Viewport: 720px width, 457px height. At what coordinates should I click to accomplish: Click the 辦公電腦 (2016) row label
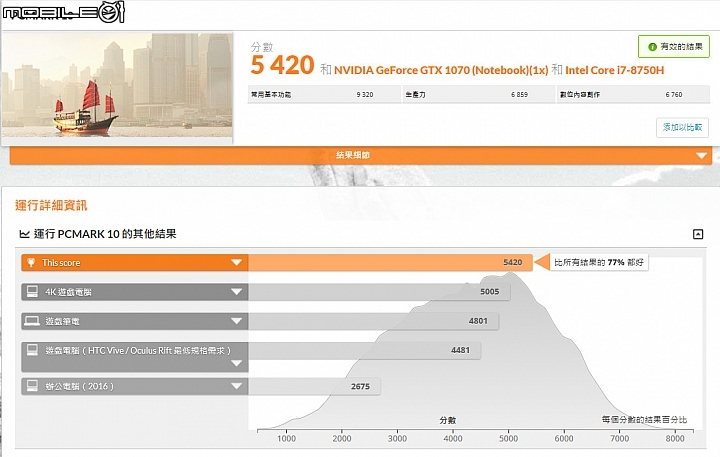click(x=79, y=386)
